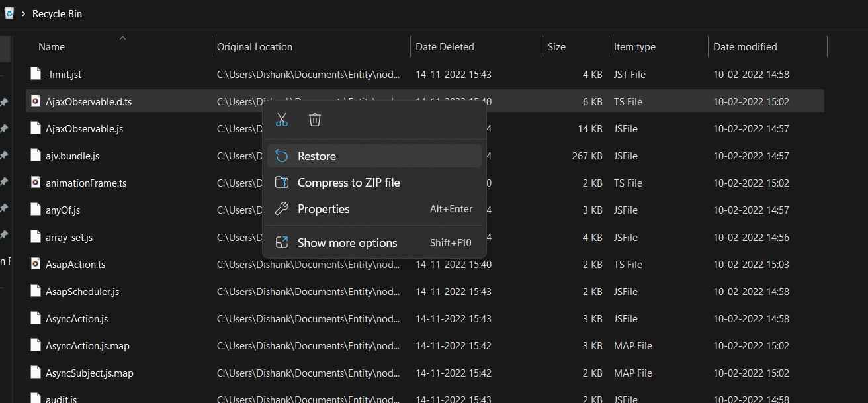
Task: Click the Original Location column header
Action: [x=255, y=46]
